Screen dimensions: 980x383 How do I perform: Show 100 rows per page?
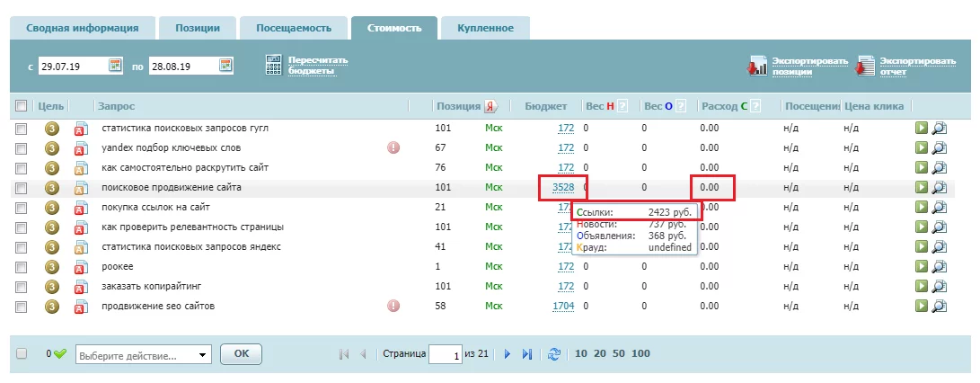640,353
